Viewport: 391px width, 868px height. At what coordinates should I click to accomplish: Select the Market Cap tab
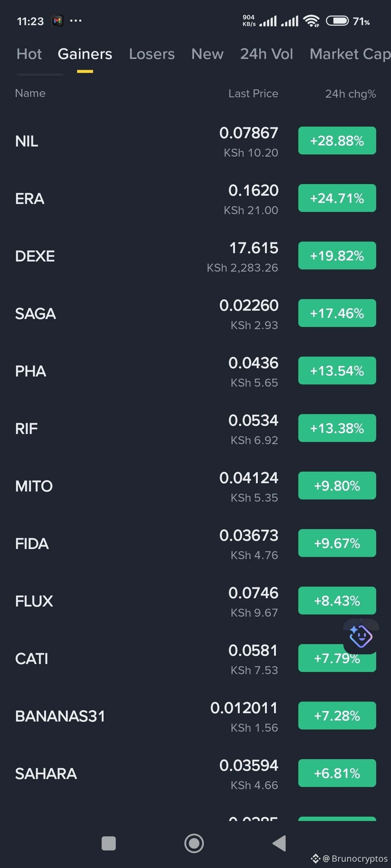tap(350, 54)
